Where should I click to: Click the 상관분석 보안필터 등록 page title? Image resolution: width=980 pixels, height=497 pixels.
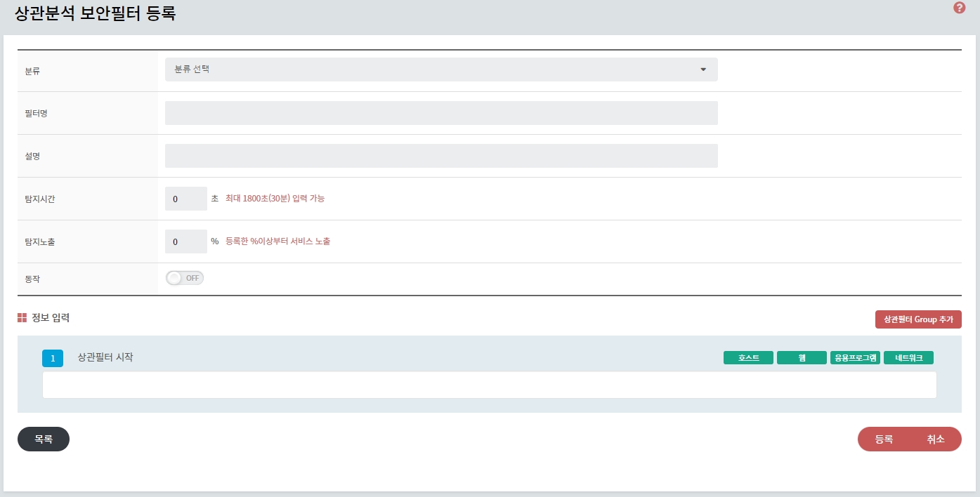point(95,14)
